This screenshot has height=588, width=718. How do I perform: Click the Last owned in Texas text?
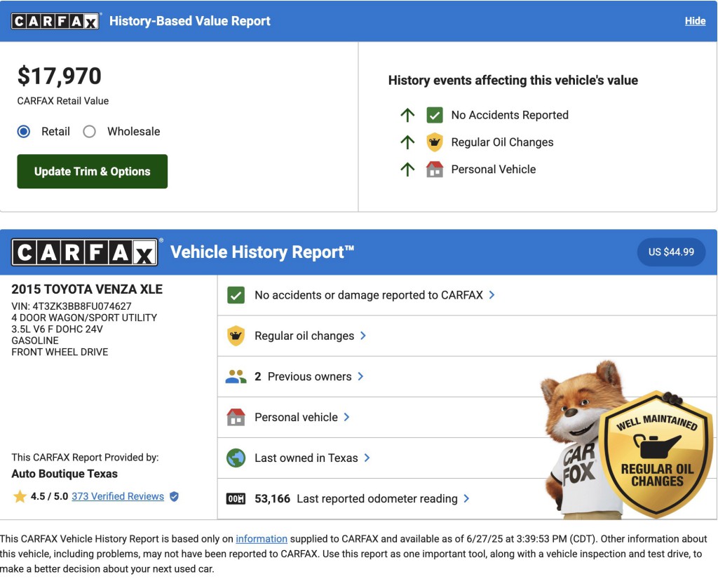(x=306, y=458)
